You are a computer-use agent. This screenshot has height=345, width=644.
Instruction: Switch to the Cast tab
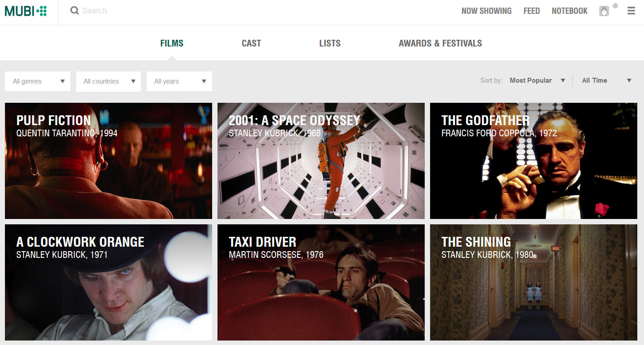coord(251,43)
